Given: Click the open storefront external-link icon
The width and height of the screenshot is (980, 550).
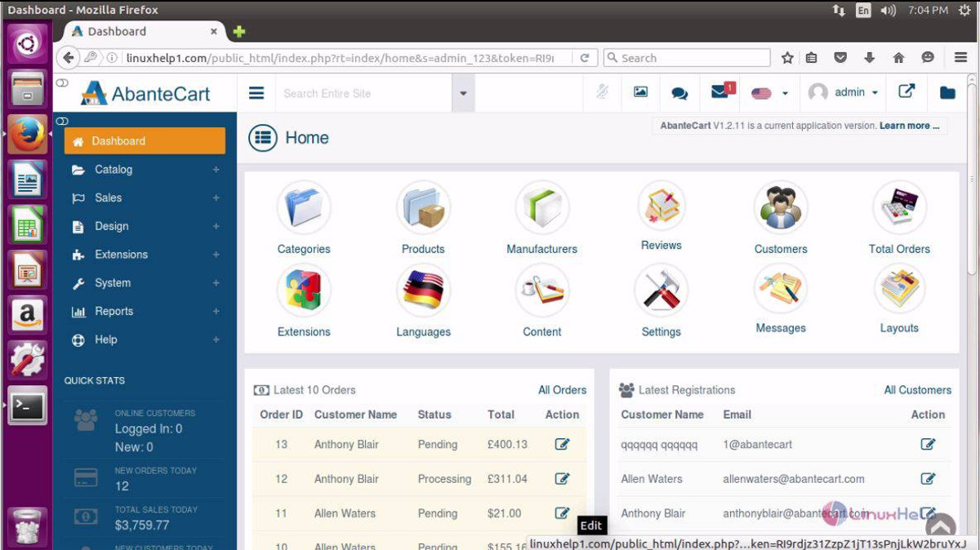Looking at the screenshot, I should point(906,91).
